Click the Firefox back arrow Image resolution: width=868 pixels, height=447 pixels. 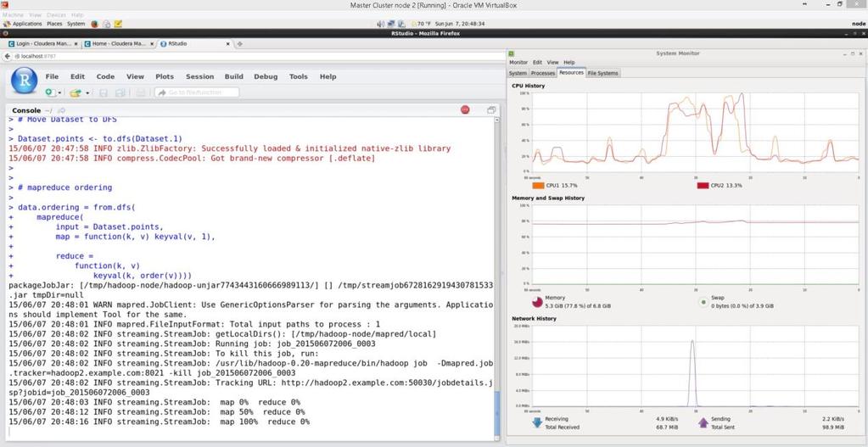tap(7, 57)
